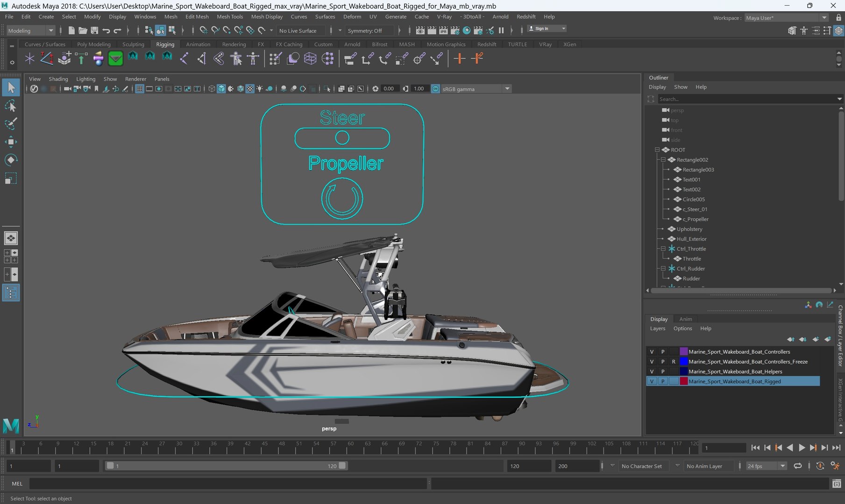845x504 pixels.
Task: Toggle visibility V of Boat_Helpers layer
Action: (652, 371)
